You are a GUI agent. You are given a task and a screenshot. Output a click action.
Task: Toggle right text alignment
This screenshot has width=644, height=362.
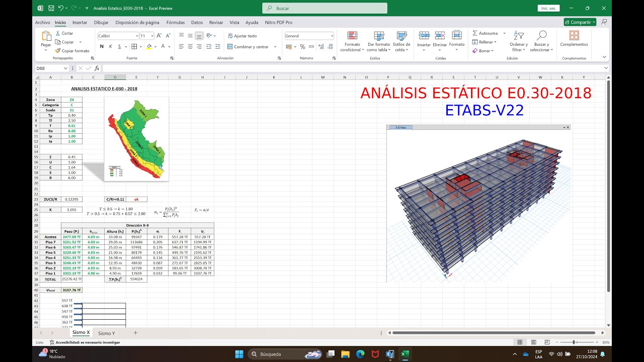pyautogui.click(x=199, y=46)
